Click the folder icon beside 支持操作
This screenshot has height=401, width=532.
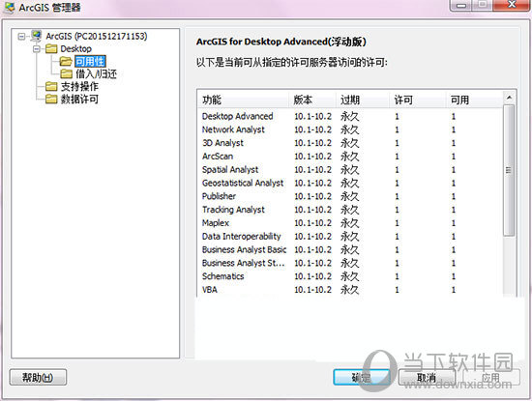(51, 86)
